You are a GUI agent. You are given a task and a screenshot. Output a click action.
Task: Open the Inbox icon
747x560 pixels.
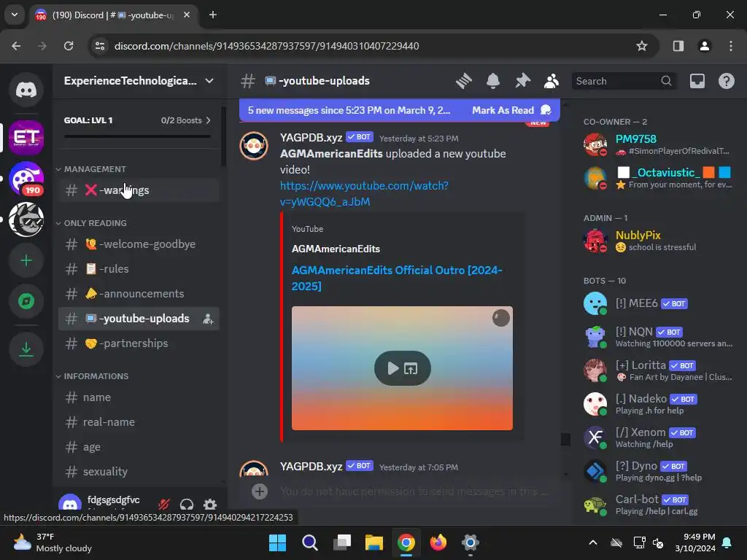[697, 81]
